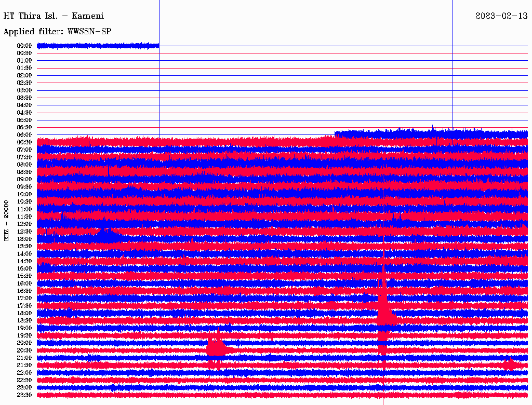Screen dimensions: 532x405
Task: Select small red event at right of 21:30 trace
Action: tap(510, 364)
